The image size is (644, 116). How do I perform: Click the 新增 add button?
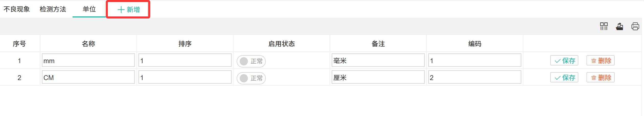coord(129,10)
